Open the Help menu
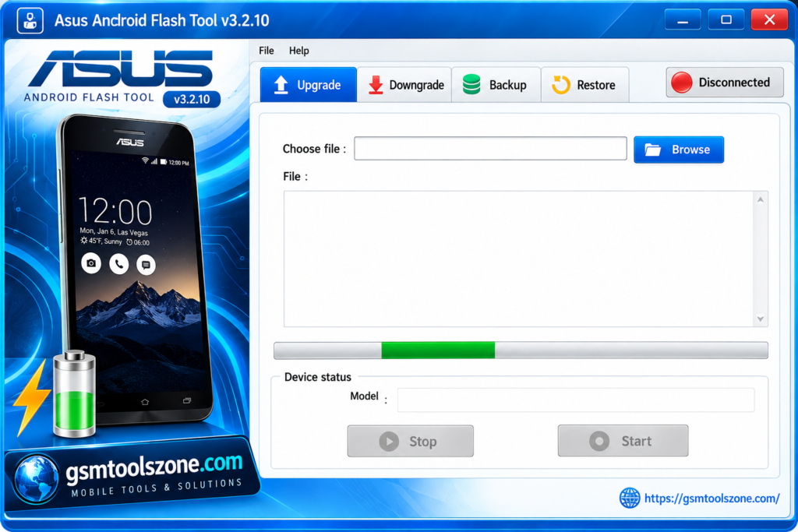 click(298, 51)
